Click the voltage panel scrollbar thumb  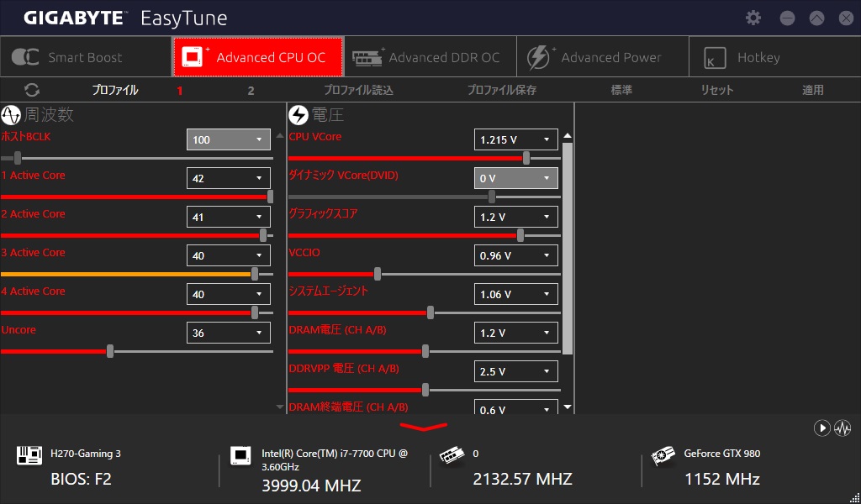tap(568, 249)
